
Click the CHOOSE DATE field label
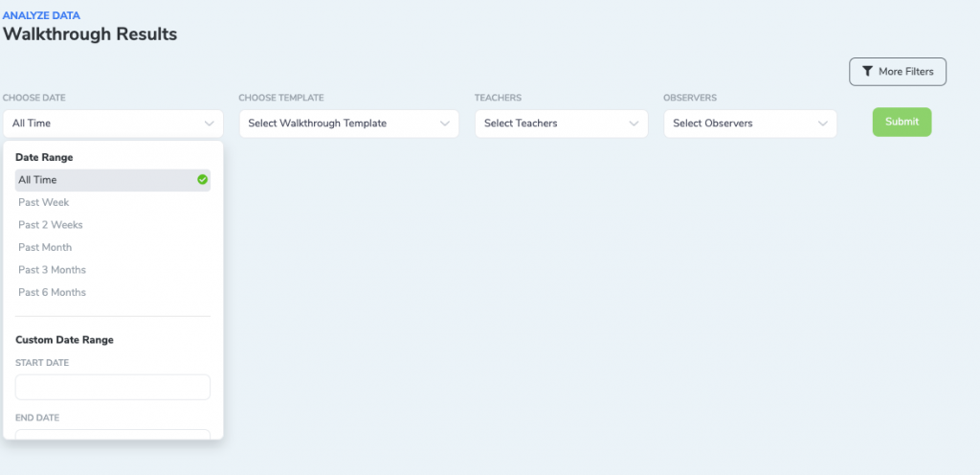[x=34, y=98]
